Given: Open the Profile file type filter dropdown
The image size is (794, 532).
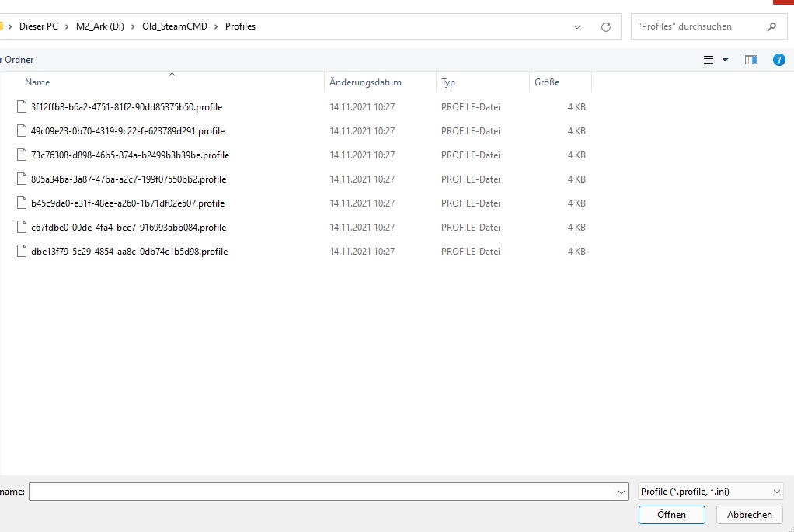Looking at the screenshot, I should click(710, 492).
